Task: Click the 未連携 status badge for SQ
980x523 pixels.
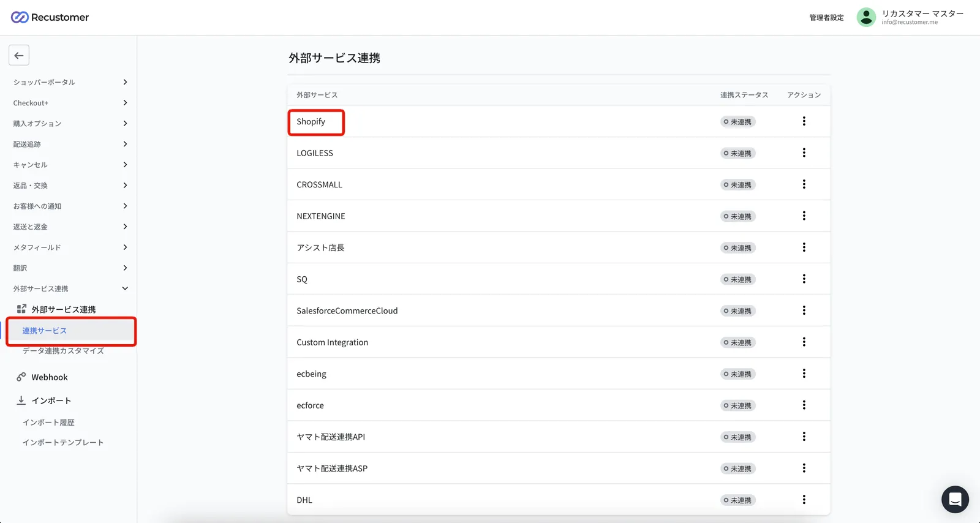Action: click(x=737, y=279)
